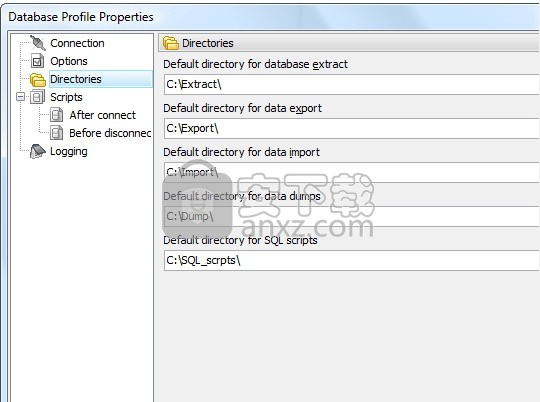Click the Scripts document icon
Image resolution: width=540 pixels, height=402 pixels.
pyautogui.click(x=37, y=97)
